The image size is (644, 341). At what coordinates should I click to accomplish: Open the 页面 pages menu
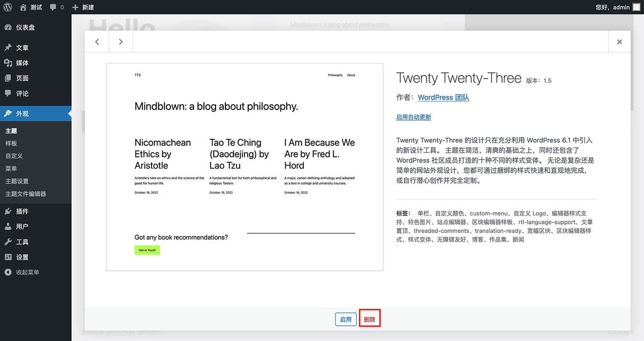(x=36, y=78)
